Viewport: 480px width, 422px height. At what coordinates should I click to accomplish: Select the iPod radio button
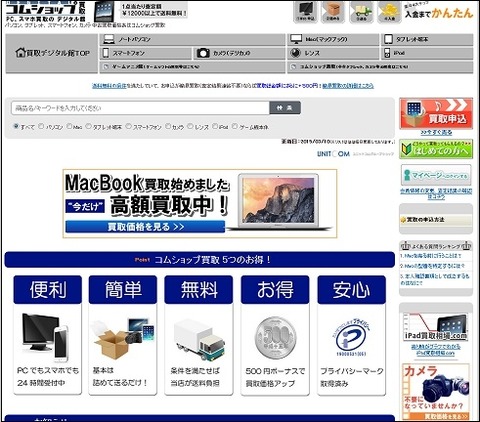tap(215, 126)
